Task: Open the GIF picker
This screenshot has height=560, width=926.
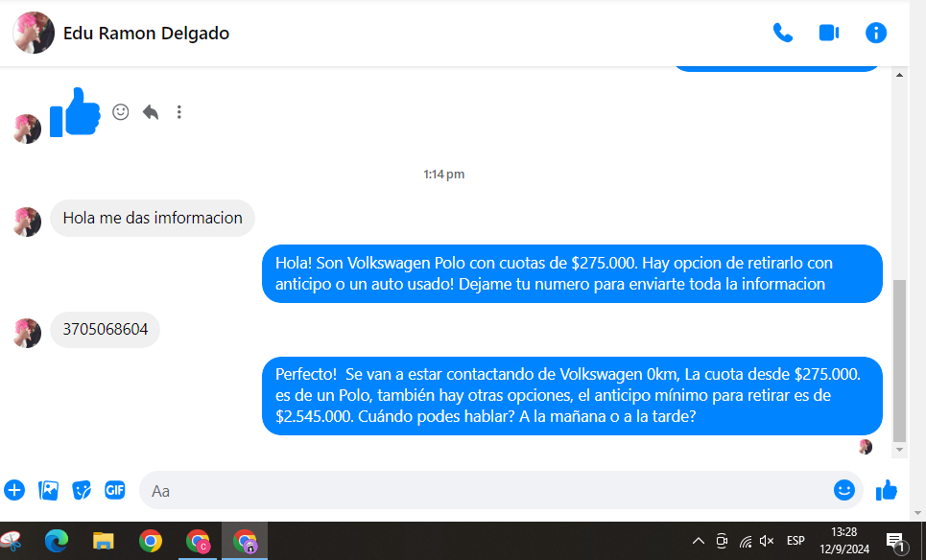Action: (x=115, y=490)
